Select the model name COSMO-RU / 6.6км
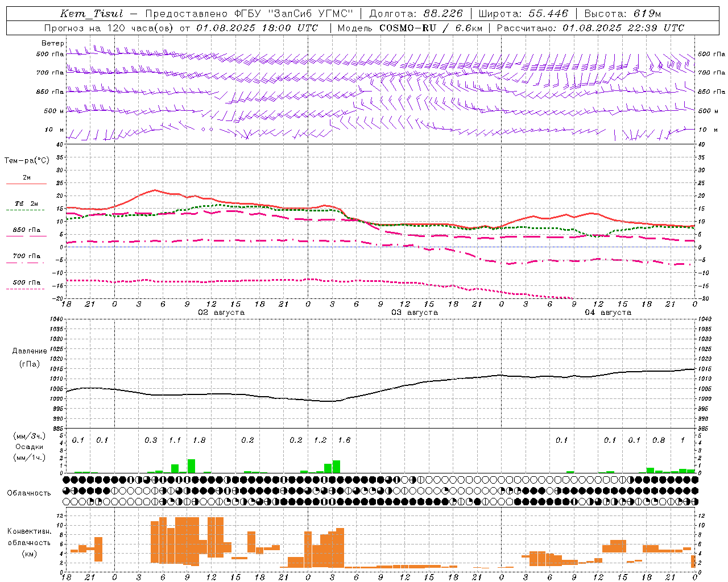 [x=430, y=28]
